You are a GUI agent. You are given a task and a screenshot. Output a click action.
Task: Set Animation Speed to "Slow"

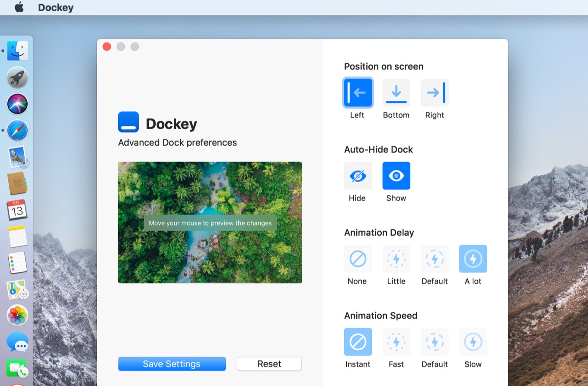[473, 341]
